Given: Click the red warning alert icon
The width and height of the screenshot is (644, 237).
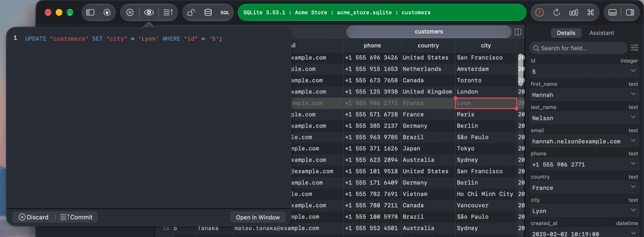Looking at the screenshot, I should (x=540, y=12).
